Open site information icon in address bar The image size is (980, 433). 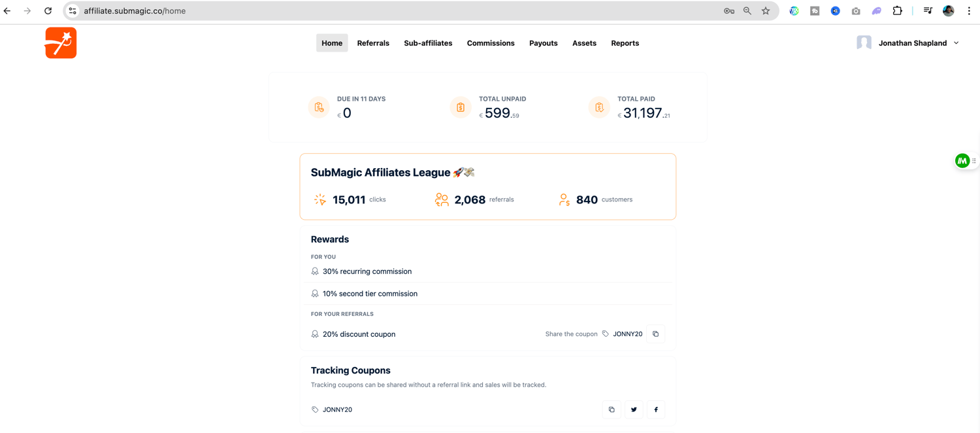73,11
